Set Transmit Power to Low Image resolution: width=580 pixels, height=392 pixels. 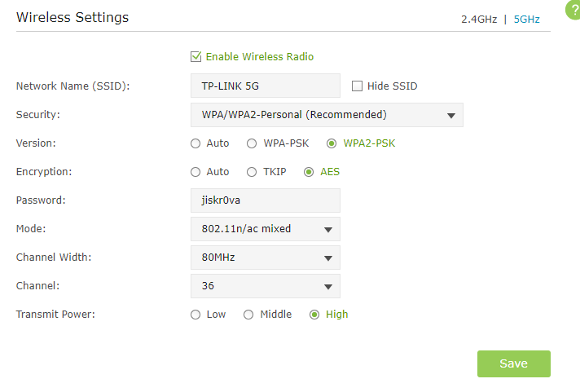(196, 315)
